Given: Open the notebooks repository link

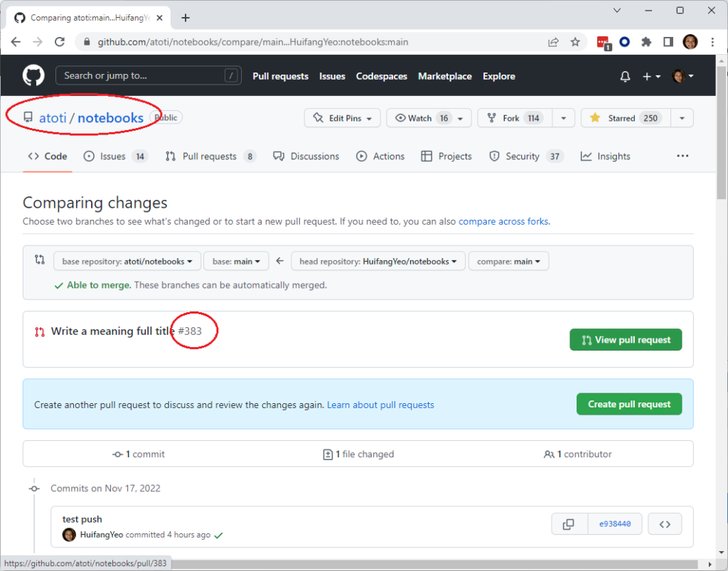Looking at the screenshot, I should 110,118.
